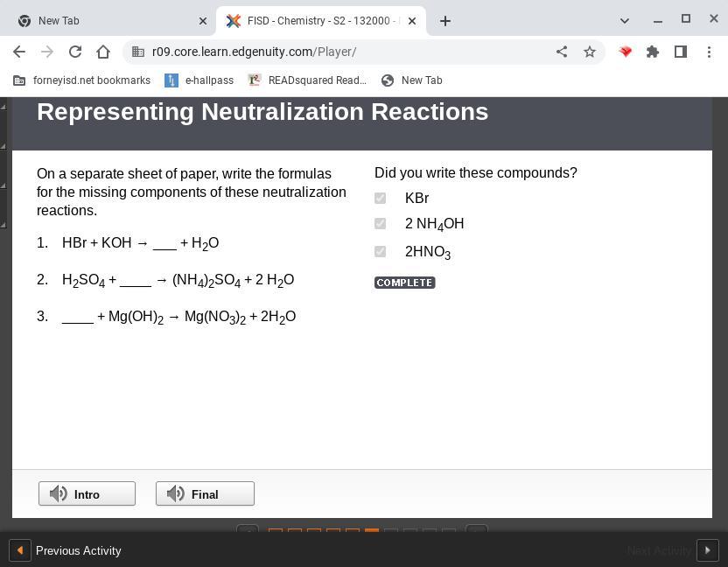Select the current orange progress marker
Screen dimensions: 728x567
[372, 532]
